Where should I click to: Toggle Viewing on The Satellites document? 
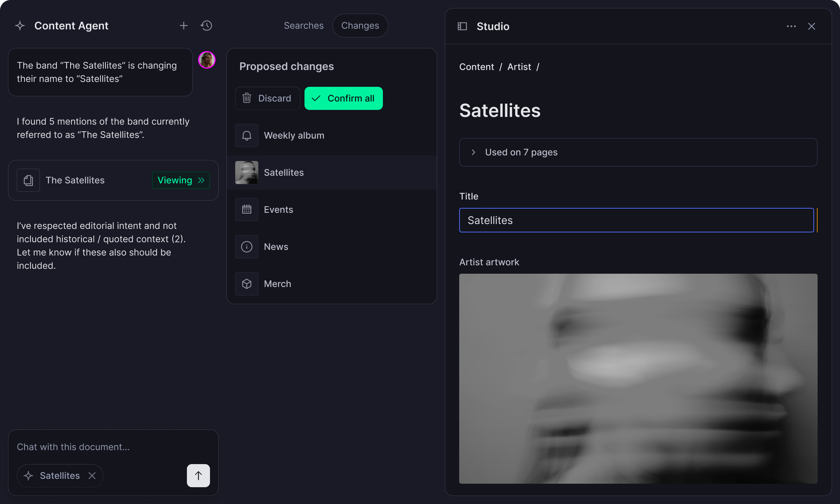tap(181, 180)
